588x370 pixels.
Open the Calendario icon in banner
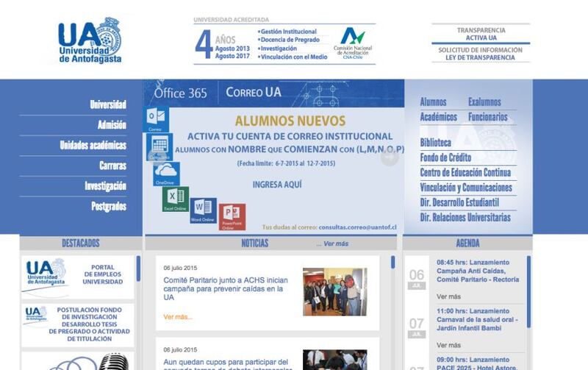pos(159,146)
